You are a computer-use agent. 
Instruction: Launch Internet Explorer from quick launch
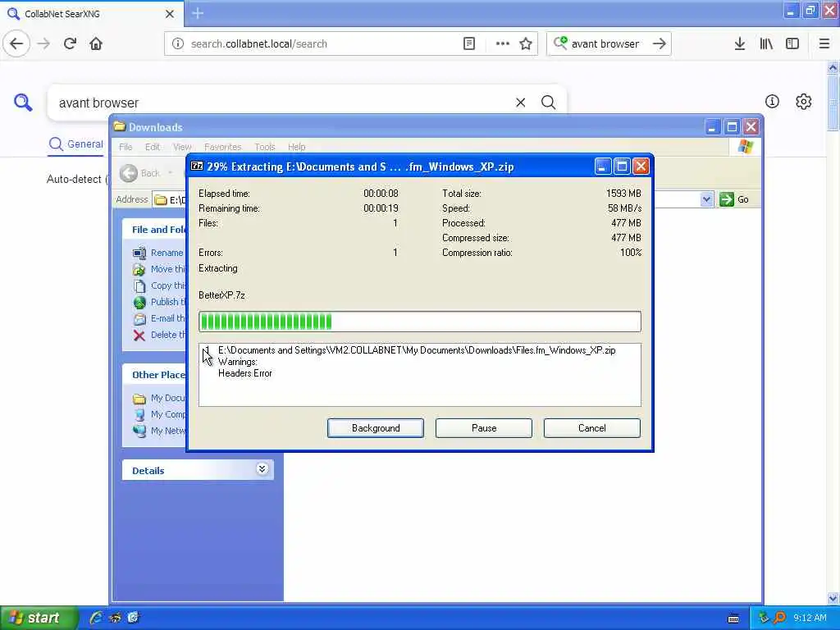pyautogui.click(x=96, y=618)
